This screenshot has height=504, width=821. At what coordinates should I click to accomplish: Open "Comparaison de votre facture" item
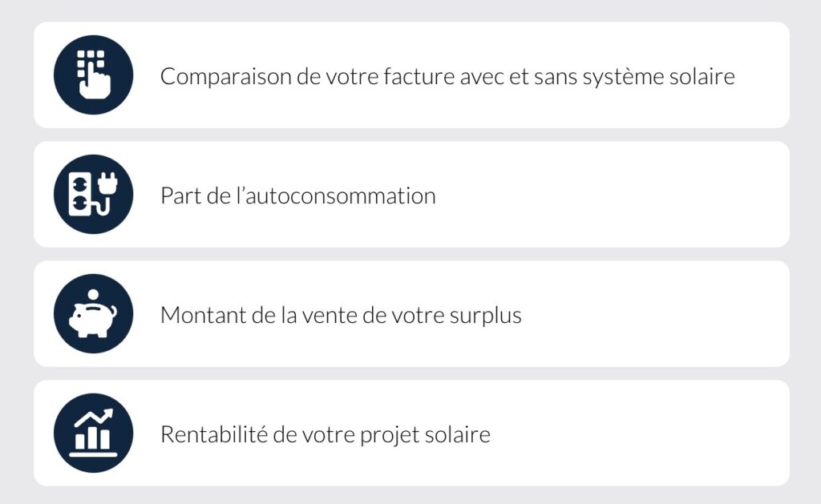click(x=447, y=77)
